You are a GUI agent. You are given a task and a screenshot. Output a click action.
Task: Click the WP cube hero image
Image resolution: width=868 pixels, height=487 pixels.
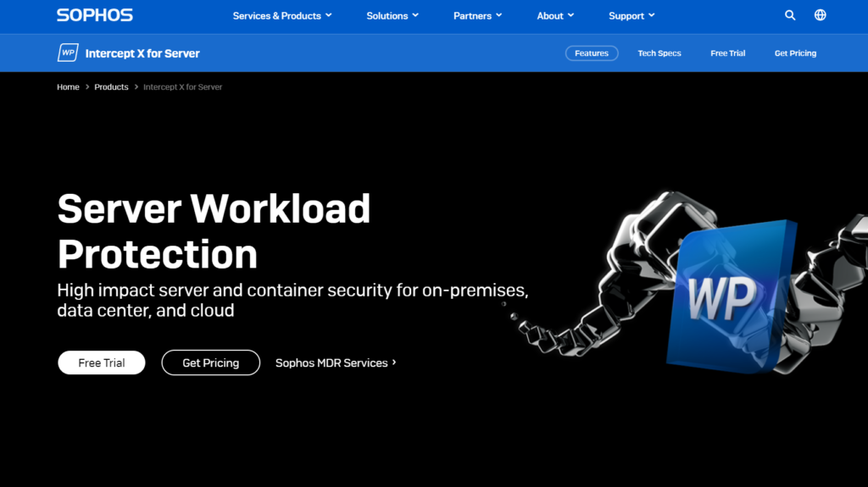[731, 296]
